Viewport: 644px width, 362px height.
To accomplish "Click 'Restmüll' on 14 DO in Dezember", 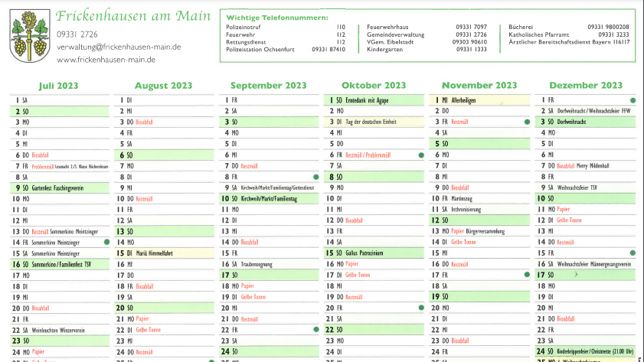I will (x=565, y=242).
